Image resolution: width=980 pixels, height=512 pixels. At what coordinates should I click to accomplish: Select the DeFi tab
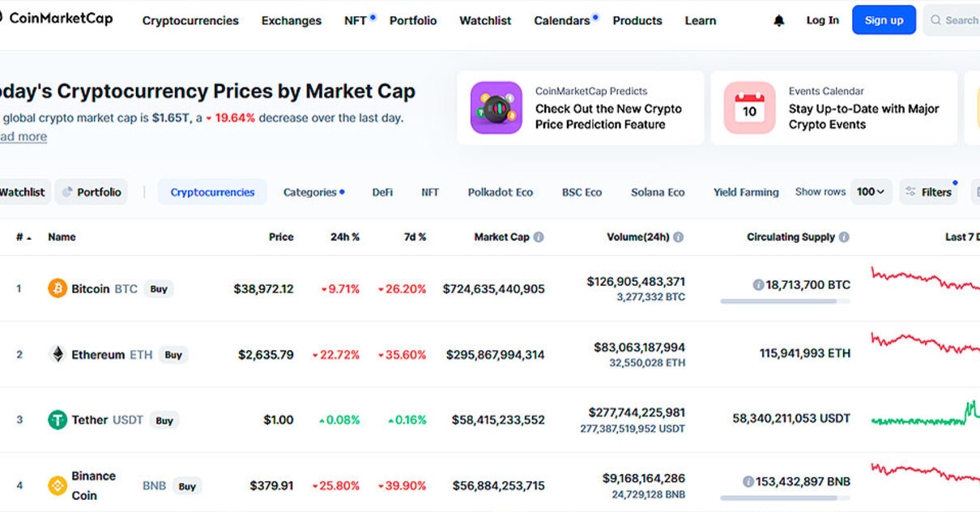click(382, 192)
